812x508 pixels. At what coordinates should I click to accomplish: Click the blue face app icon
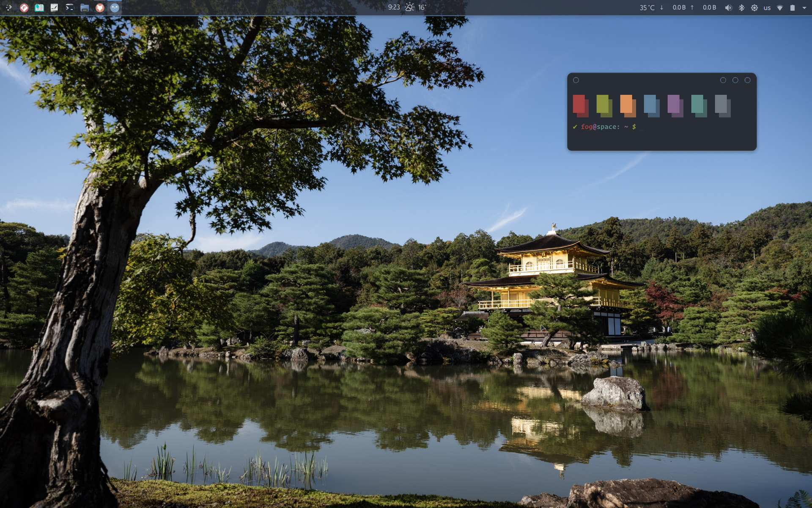point(115,8)
